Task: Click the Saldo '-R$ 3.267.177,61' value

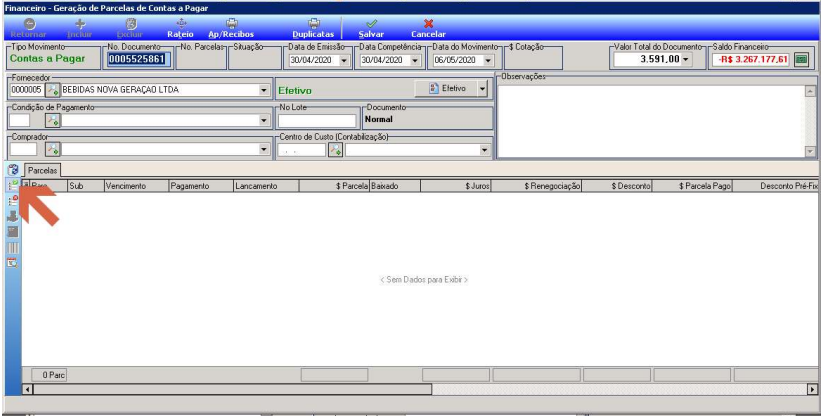Action: 753,60
